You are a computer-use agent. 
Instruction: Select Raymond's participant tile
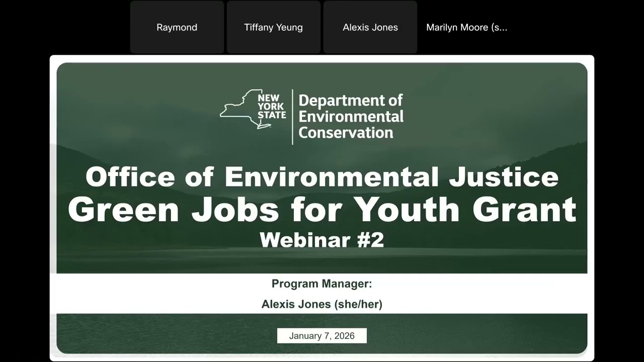pyautogui.click(x=177, y=27)
